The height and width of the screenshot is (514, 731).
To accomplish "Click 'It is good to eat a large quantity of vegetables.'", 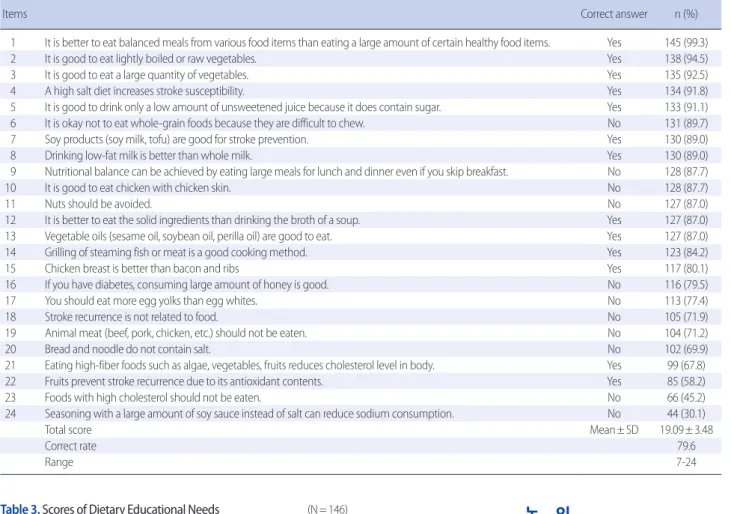I will pyautogui.click(x=146, y=75).
